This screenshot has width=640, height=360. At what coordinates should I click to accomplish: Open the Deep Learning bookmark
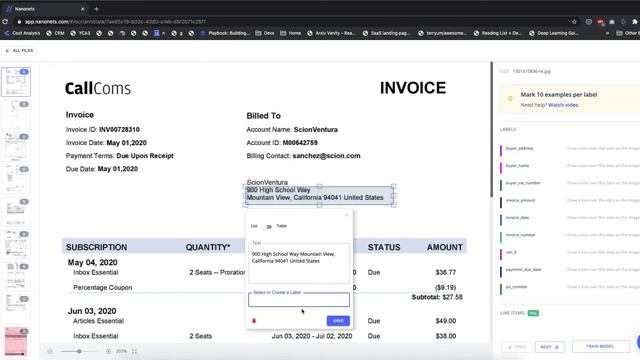pyautogui.click(x=554, y=33)
